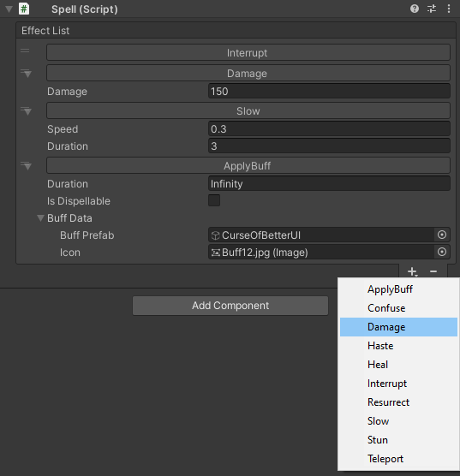This screenshot has height=476, width=460.
Task: Click the minus button to remove an effect
Action: pos(433,271)
